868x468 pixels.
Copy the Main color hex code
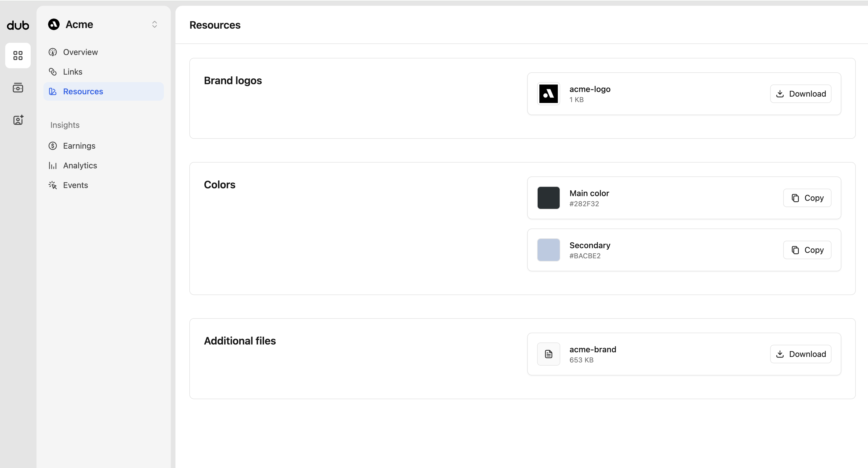pos(807,198)
